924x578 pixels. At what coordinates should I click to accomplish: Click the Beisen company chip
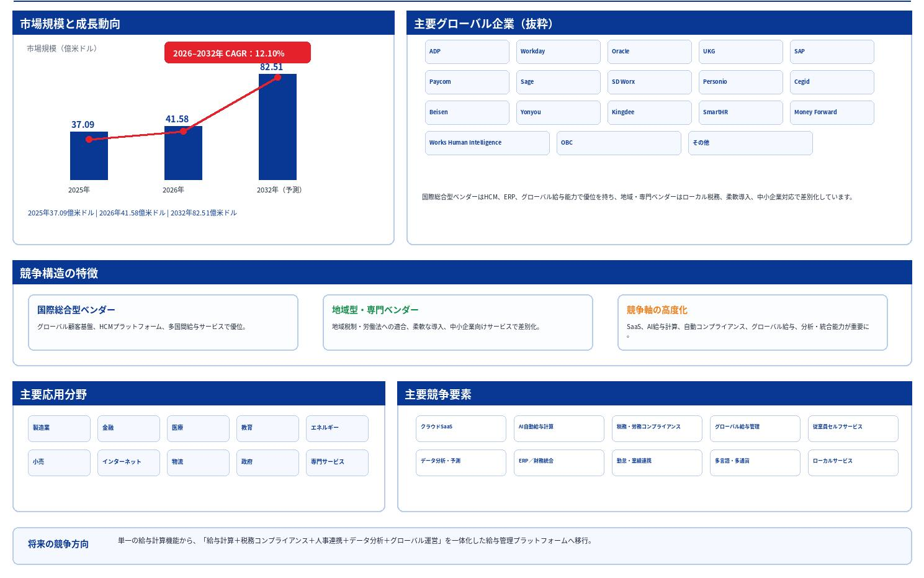[467, 112]
